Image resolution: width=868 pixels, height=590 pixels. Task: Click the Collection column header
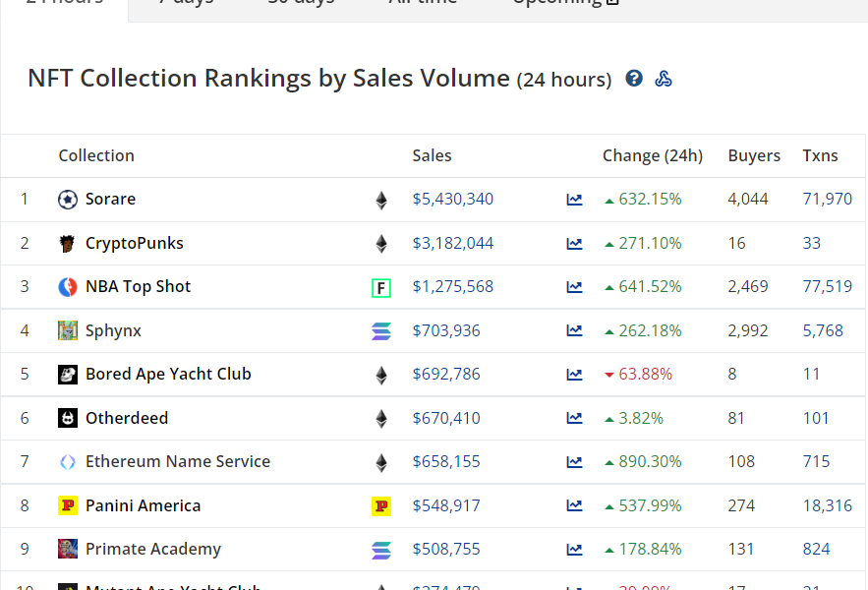96,155
